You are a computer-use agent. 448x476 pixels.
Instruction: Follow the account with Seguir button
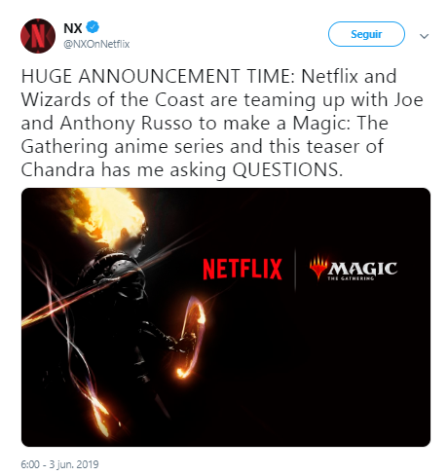[x=366, y=34]
